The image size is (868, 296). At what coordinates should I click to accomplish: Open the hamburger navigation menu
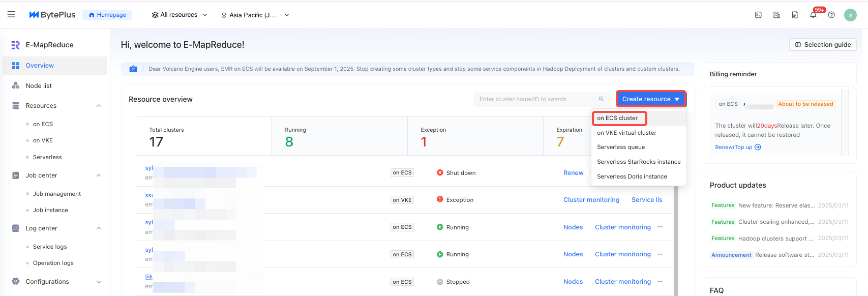11,15
